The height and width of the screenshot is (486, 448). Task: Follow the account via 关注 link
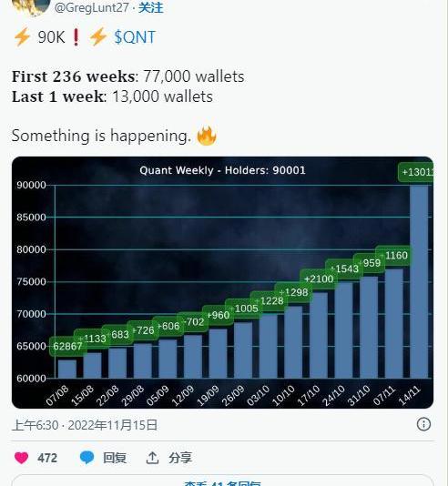[150, 8]
